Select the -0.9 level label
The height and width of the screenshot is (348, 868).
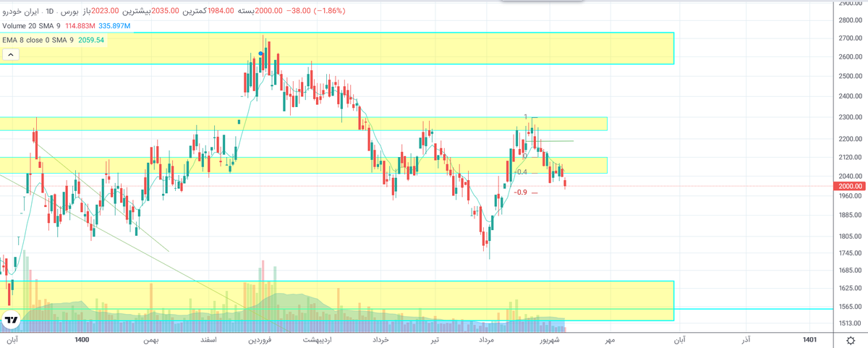520,192
